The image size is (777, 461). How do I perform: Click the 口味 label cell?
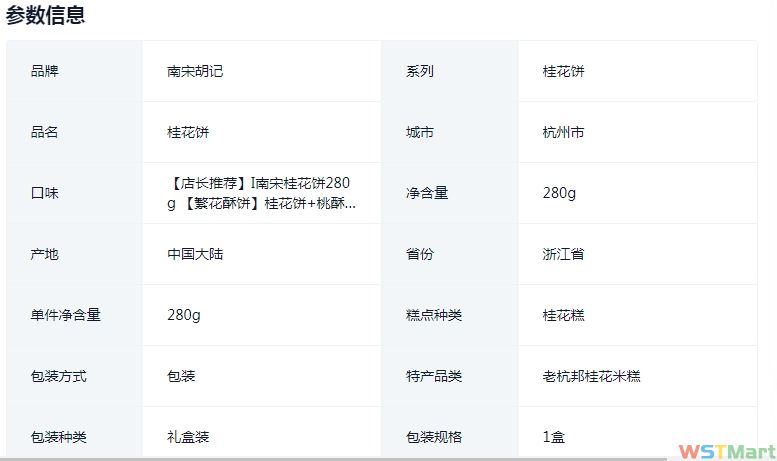(x=45, y=193)
